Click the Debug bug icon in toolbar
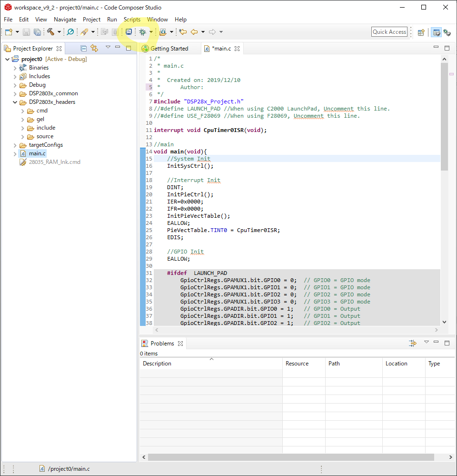Viewport: 457px width, 476px height. pos(142,32)
